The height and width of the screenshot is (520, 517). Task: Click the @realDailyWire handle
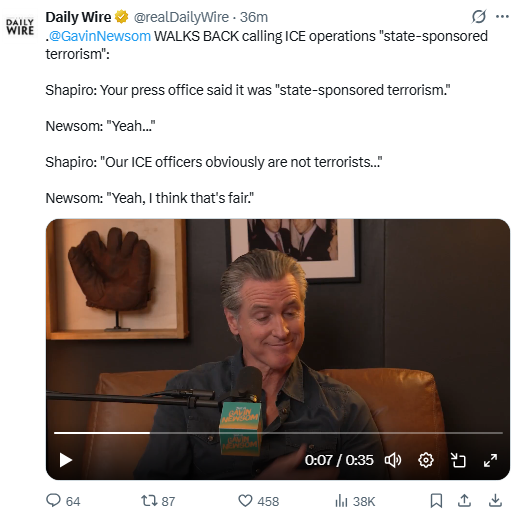tap(181, 17)
